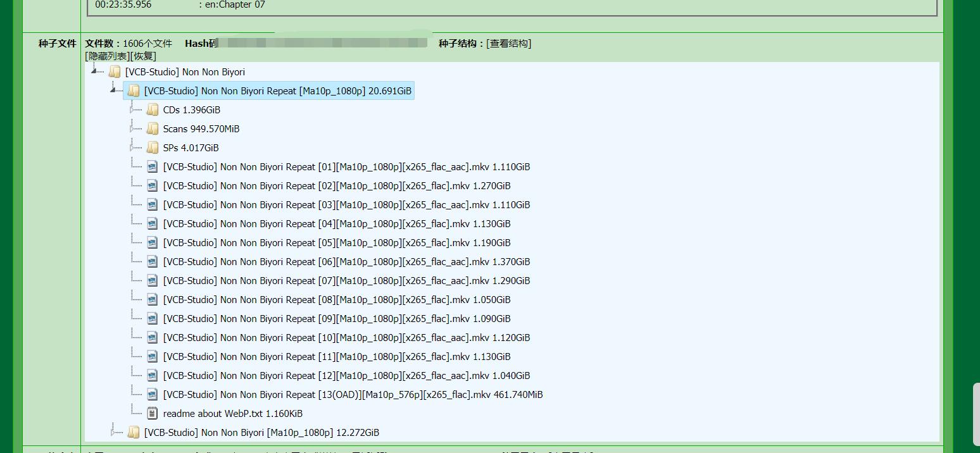Select Repeat [06] mkv 1.370GiB file name
Viewport: 980px width, 453px height.
pos(346,262)
